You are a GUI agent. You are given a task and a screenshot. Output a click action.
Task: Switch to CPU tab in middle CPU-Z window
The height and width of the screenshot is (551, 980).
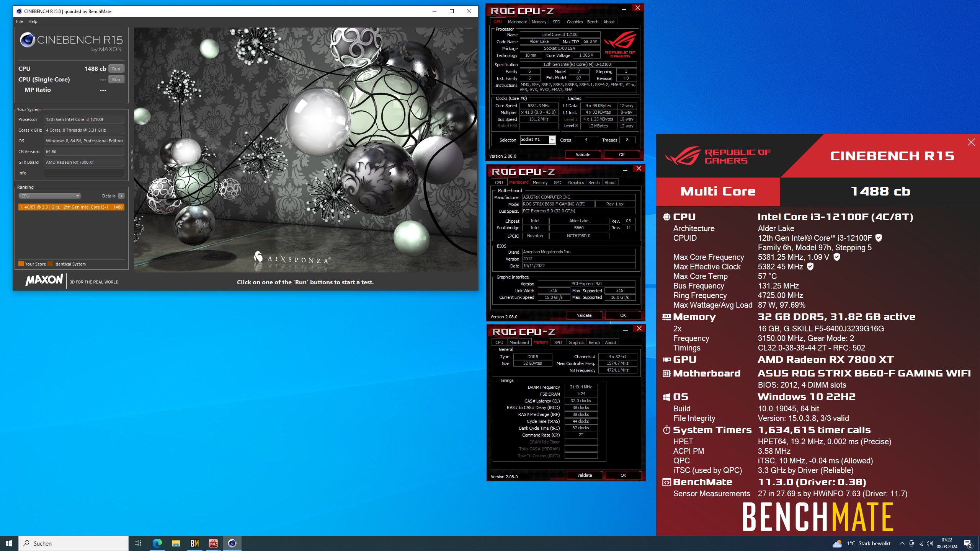click(499, 183)
